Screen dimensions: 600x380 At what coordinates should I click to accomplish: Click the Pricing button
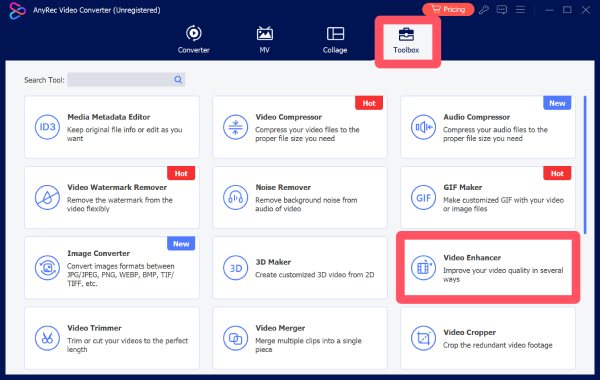pos(448,9)
